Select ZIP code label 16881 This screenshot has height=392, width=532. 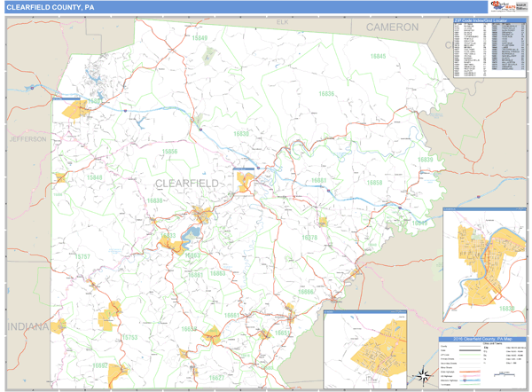pyautogui.click(x=318, y=181)
